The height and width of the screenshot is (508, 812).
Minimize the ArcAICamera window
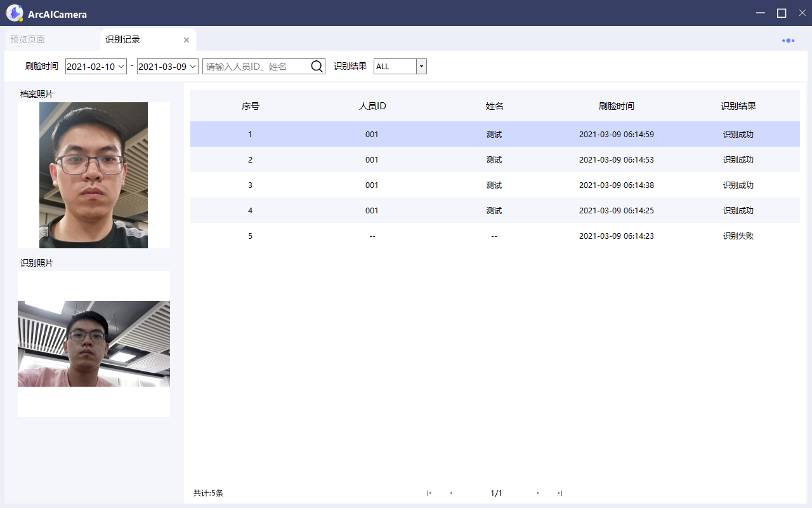761,13
